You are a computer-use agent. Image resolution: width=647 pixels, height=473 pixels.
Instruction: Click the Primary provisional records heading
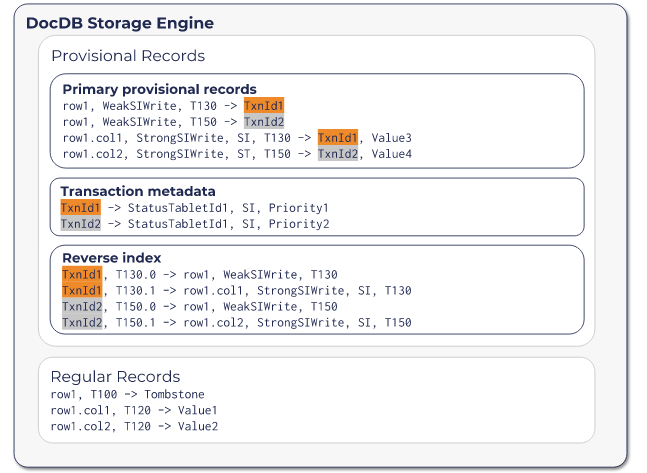159,89
